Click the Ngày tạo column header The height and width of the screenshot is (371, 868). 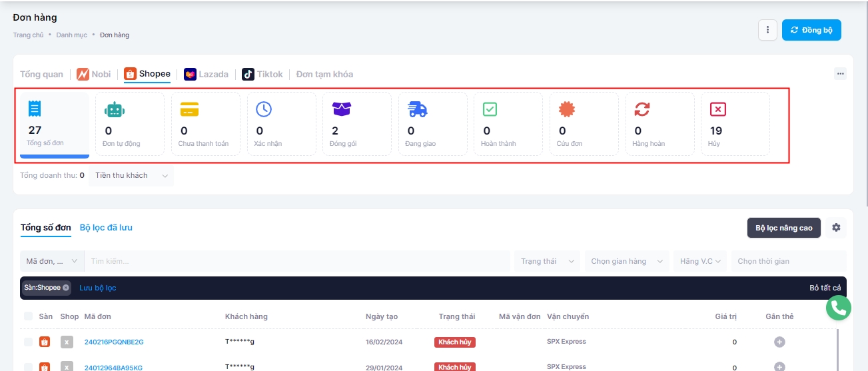381,316
